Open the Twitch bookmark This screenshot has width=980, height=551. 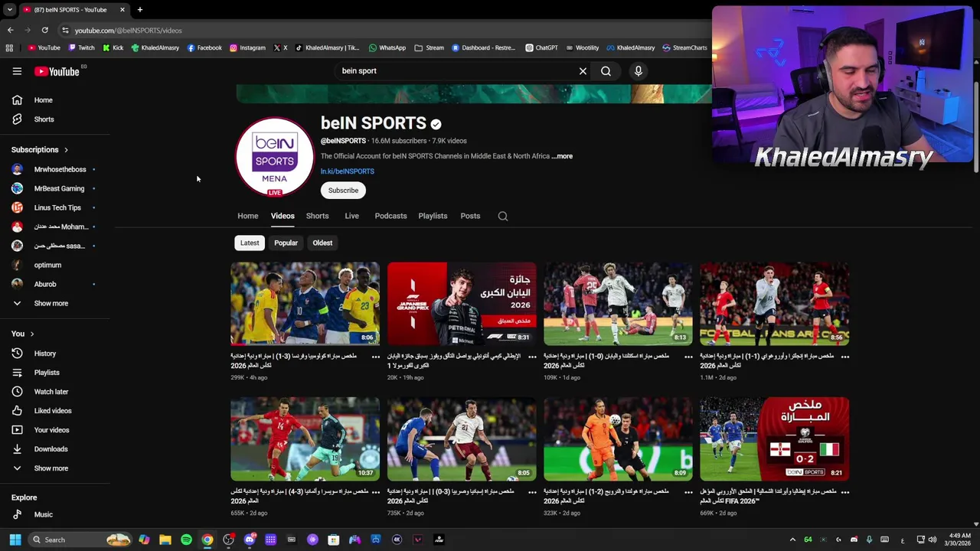pyautogui.click(x=81, y=47)
